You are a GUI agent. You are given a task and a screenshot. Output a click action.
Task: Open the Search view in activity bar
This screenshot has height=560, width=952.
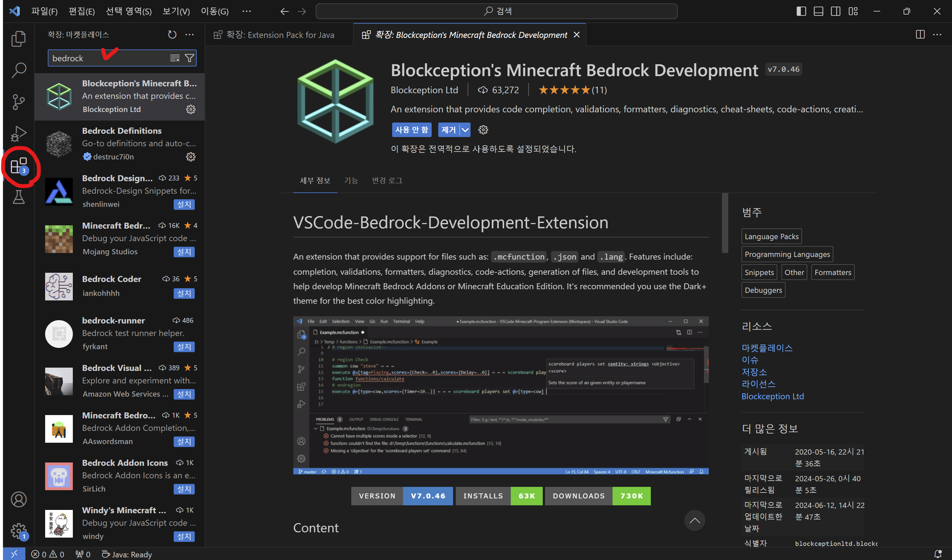pos(18,70)
